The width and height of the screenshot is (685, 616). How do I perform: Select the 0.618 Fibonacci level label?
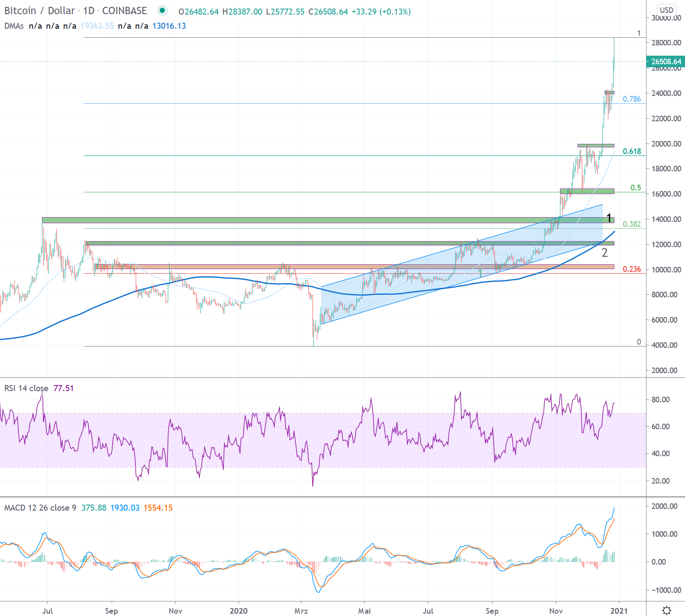coord(631,151)
